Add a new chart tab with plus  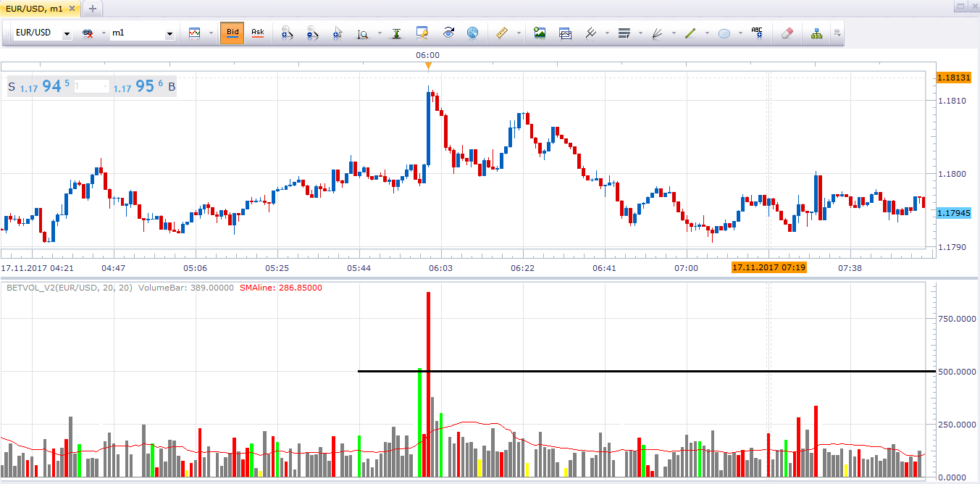(x=93, y=8)
